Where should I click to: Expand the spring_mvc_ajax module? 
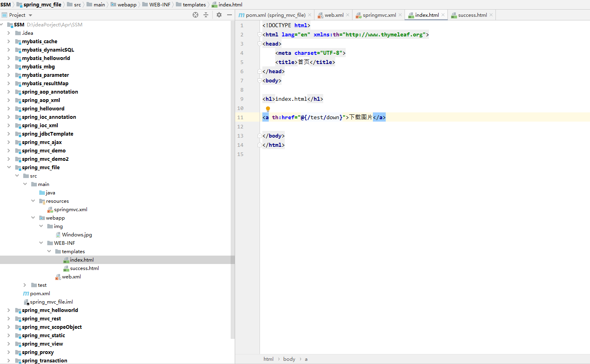point(9,142)
